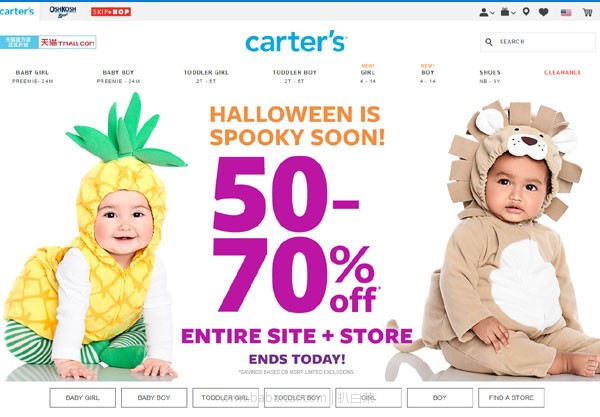Open the Shoes NB-3Y menu
Image resolution: width=600 pixels, height=417 pixels.
pos(490,77)
